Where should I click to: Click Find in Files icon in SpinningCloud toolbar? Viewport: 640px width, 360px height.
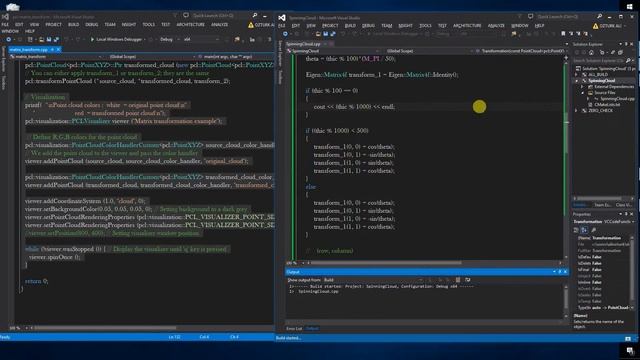(x=513, y=34)
